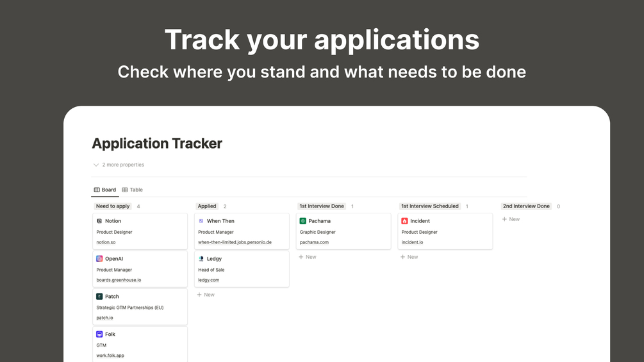644x362 pixels.
Task: Add New card in Applied column
Action: [206, 295]
